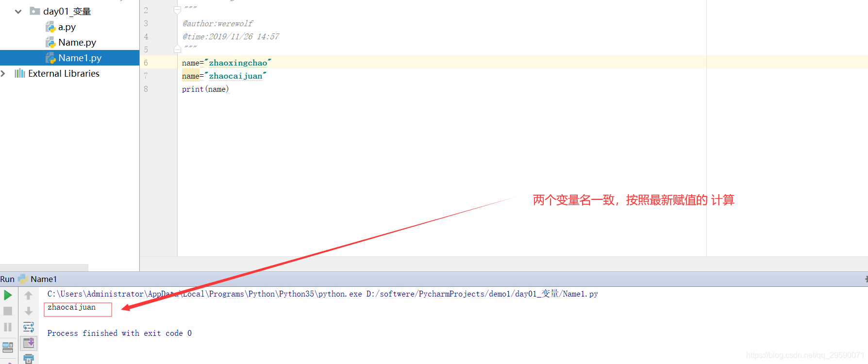This screenshot has height=364, width=868.
Task: Click the green Rerun button in Run panel
Action: 8,295
